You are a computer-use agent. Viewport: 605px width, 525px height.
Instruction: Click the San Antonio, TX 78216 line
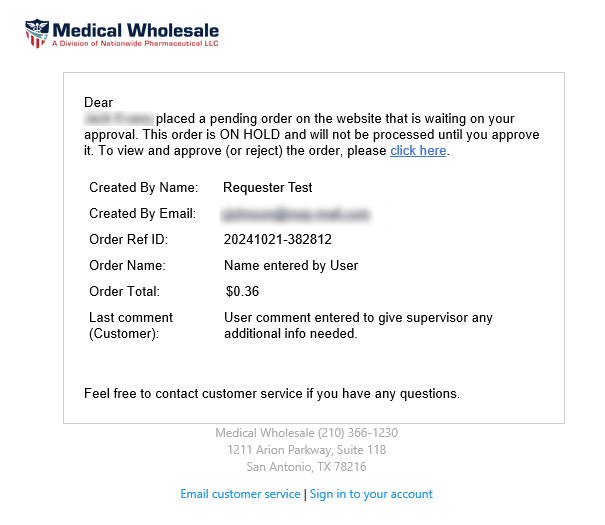[306, 467]
